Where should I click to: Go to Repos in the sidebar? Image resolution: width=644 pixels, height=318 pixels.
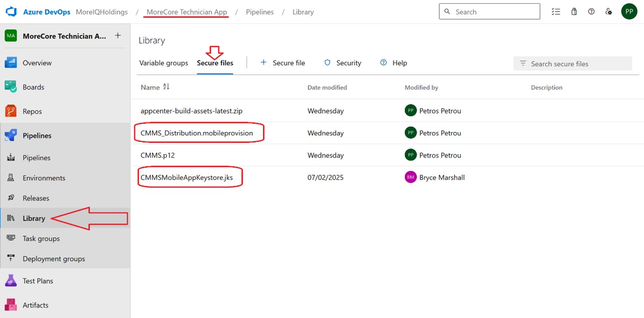tap(32, 111)
